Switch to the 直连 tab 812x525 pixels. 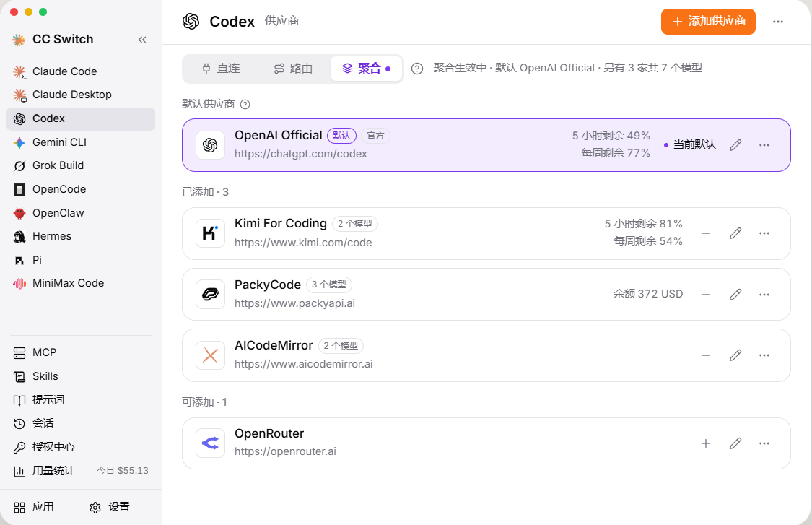[221, 69]
